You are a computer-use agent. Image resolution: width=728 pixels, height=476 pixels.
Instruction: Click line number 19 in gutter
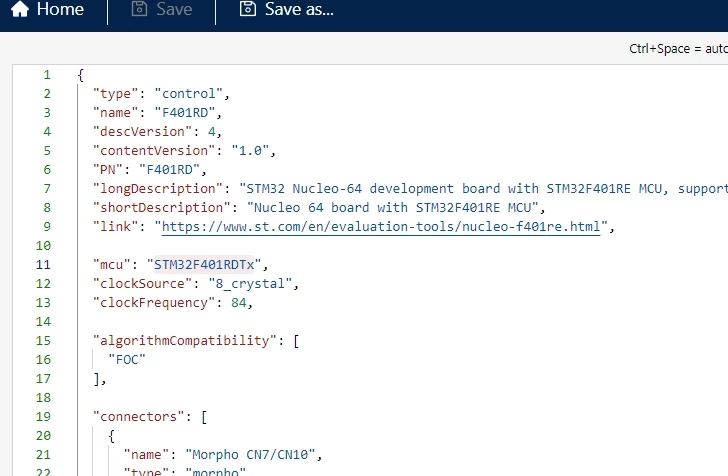coord(43,417)
